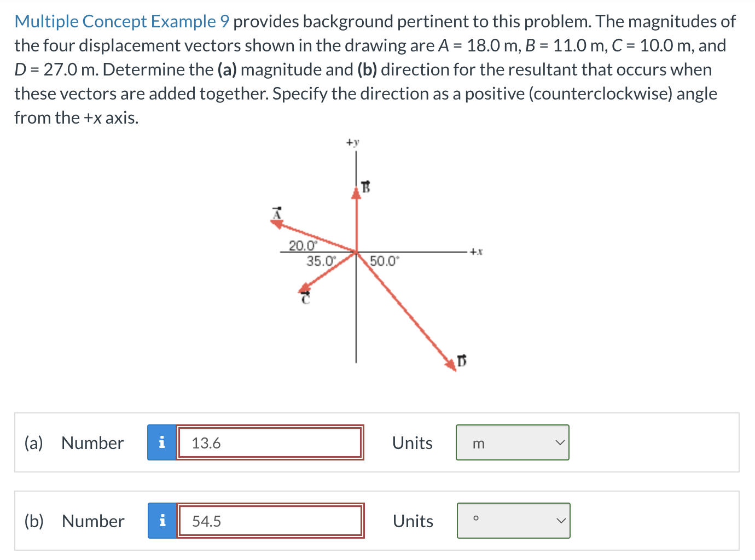Open the Units dropdown showing the degree symbol
The image size is (755, 560).
click(513, 520)
